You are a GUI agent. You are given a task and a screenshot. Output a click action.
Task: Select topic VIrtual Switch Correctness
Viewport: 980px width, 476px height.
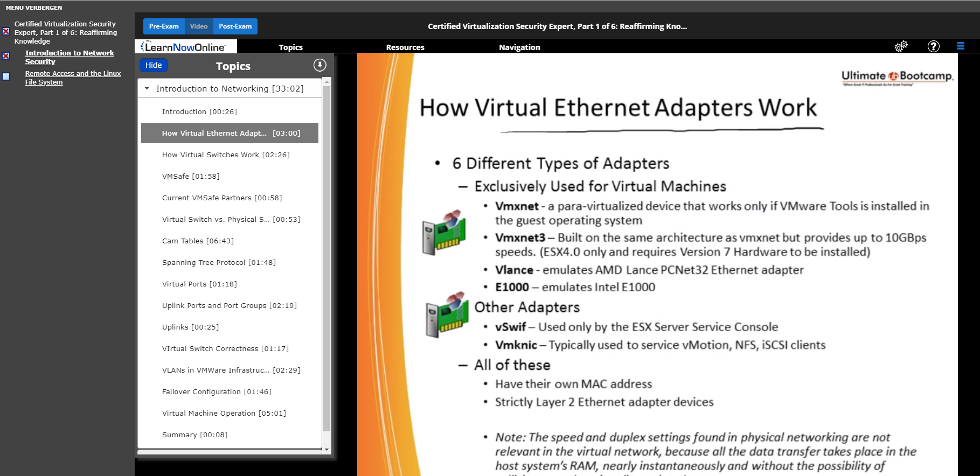click(x=230, y=348)
